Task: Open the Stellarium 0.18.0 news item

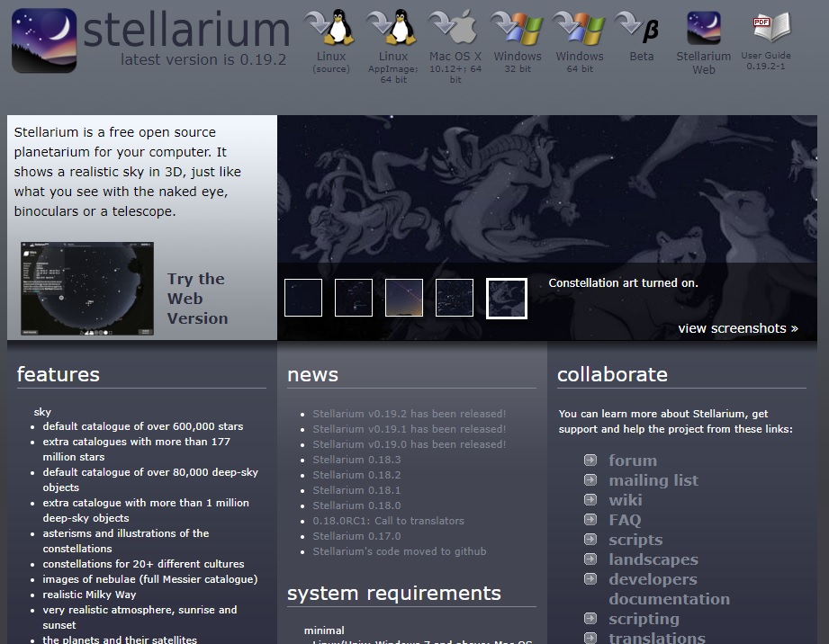Action: click(x=356, y=505)
